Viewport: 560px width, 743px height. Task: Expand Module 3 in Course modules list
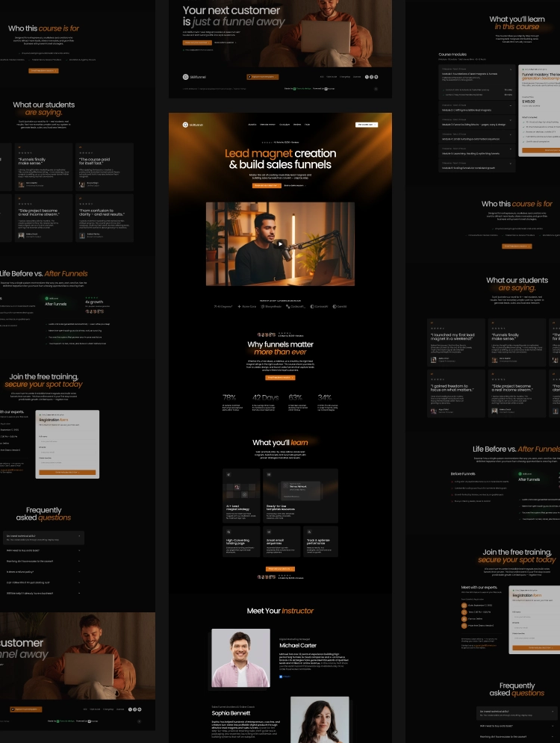[x=476, y=122]
